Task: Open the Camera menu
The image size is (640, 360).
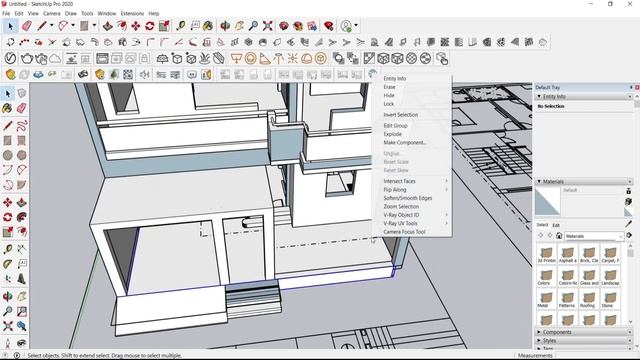Action: 52,13
